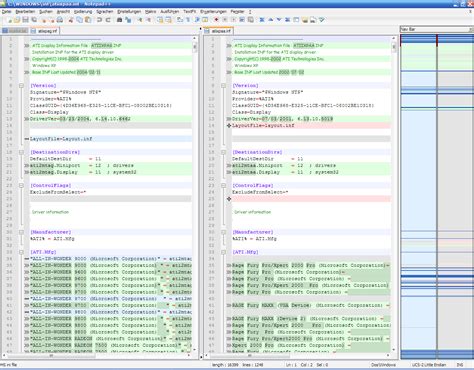Collapse [Version] section in right pane
474x370 pixels.
click(x=224, y=86)
